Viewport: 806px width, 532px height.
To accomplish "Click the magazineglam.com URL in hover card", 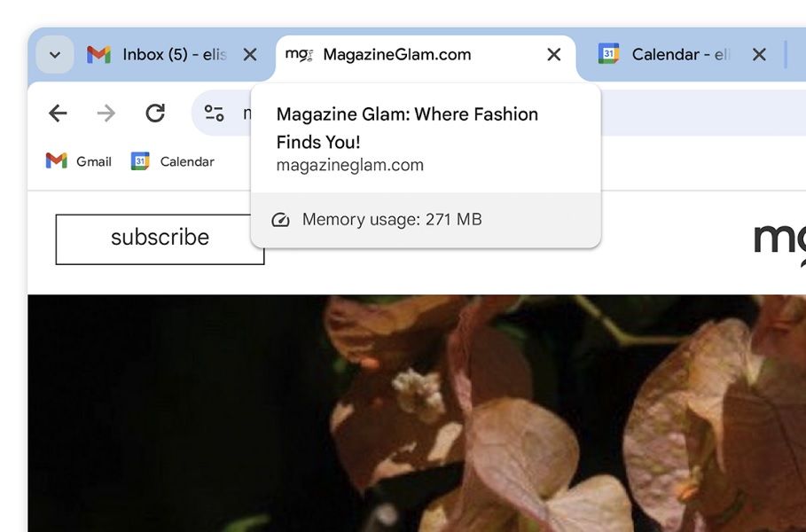I will [x=350, y=165].
